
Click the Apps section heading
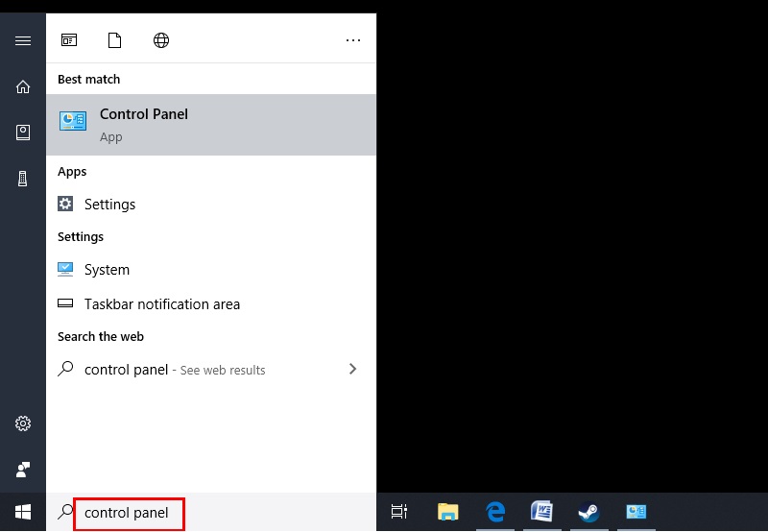click(x=72, y=172)
